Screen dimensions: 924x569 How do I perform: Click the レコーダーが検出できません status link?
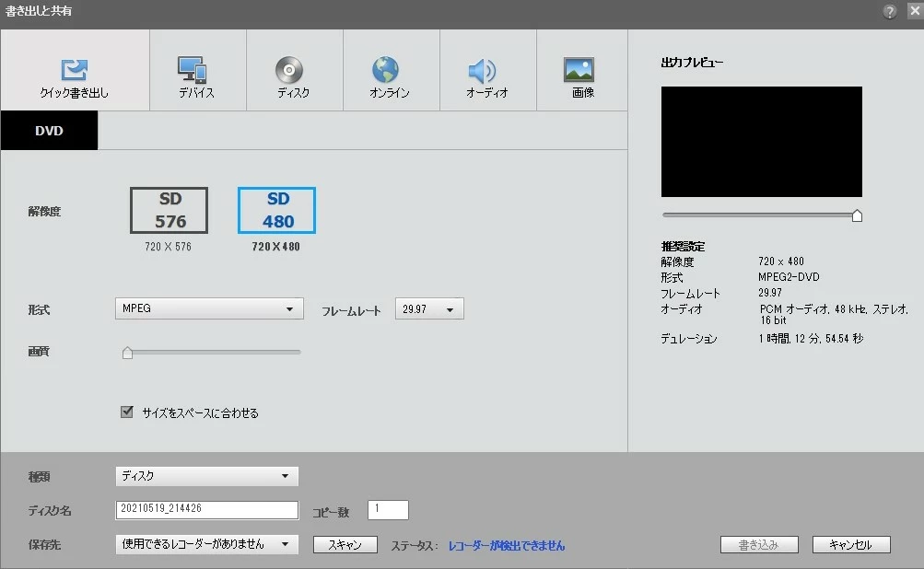click(x=507, y=546)
